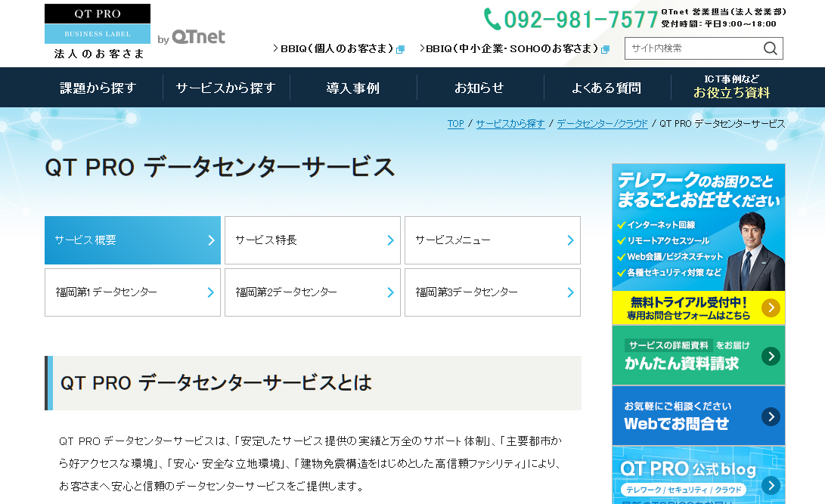
Task: Open the お役立ち資料 menu item
Action: tap(731, 87)
